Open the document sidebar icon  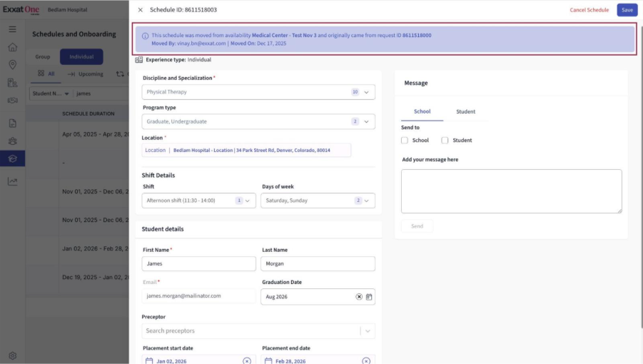(x=12, y=123)
